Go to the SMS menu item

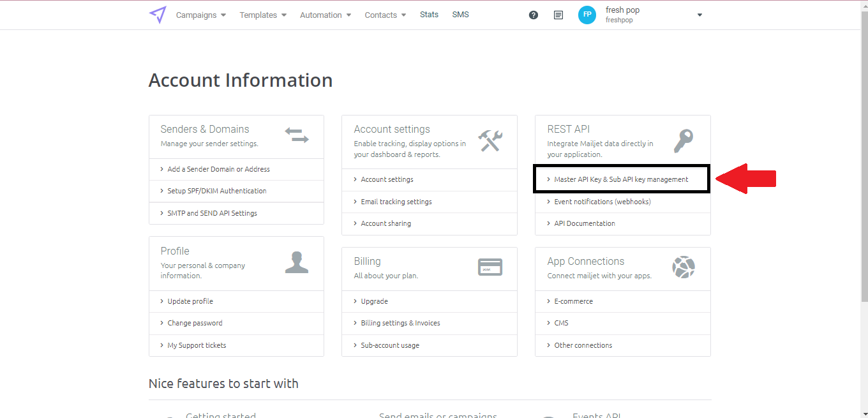(460, 14)
